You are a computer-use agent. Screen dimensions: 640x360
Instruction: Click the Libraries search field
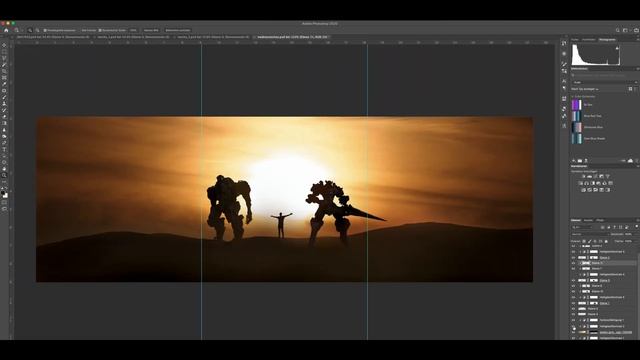tap(604, 75)
